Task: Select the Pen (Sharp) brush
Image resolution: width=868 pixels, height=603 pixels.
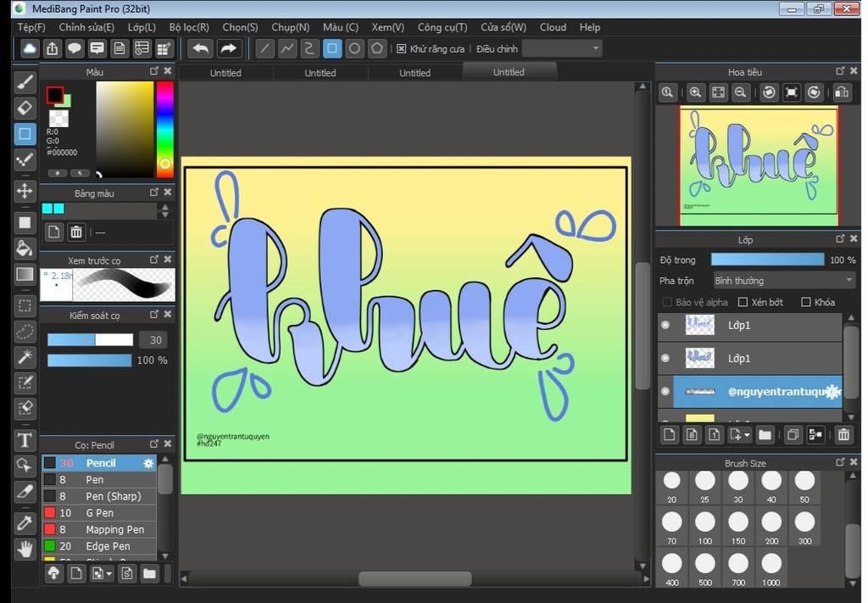Action: click(x=100, y=496)
